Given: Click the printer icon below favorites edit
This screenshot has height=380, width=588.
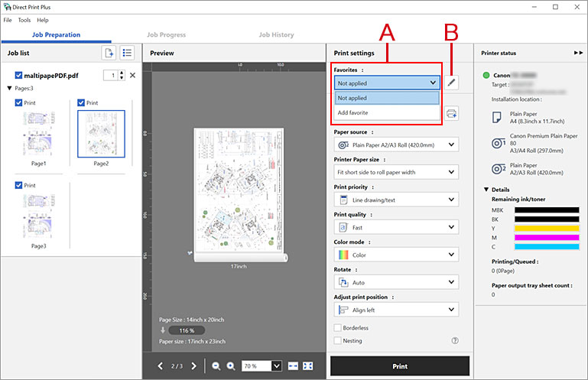Looking at the screenshot, I should (452, 113).
